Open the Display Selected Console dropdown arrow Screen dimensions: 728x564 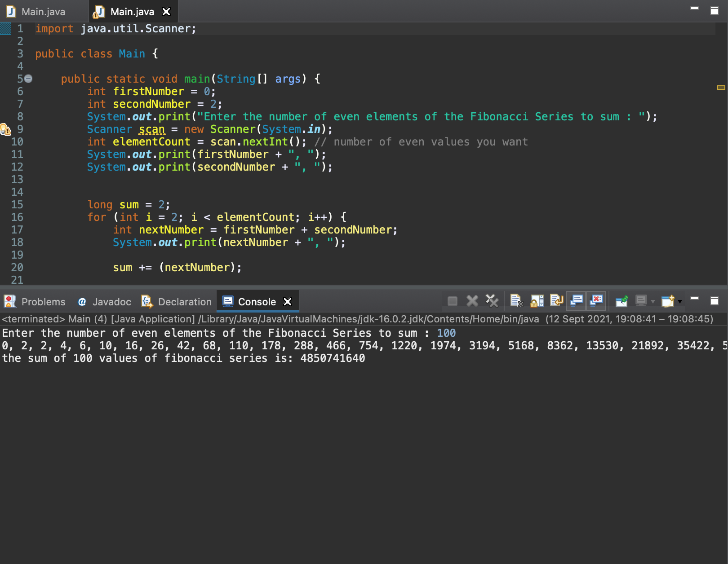(653, 301)
